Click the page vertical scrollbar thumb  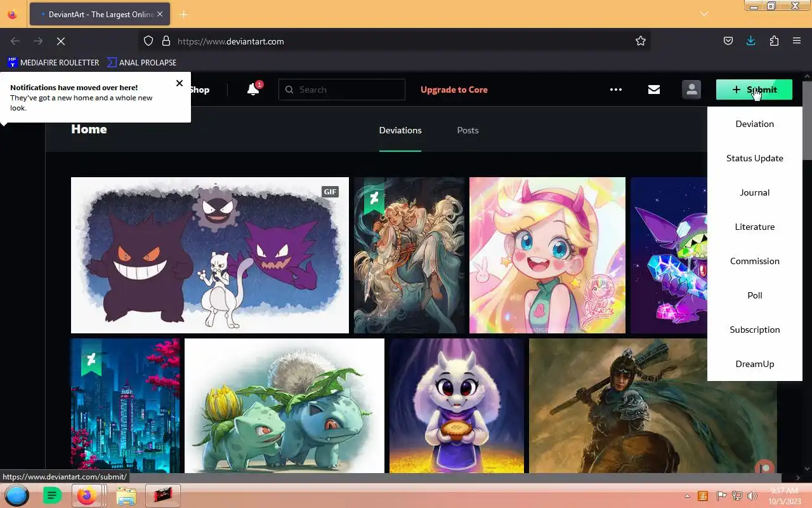click(x=807, y=121)
